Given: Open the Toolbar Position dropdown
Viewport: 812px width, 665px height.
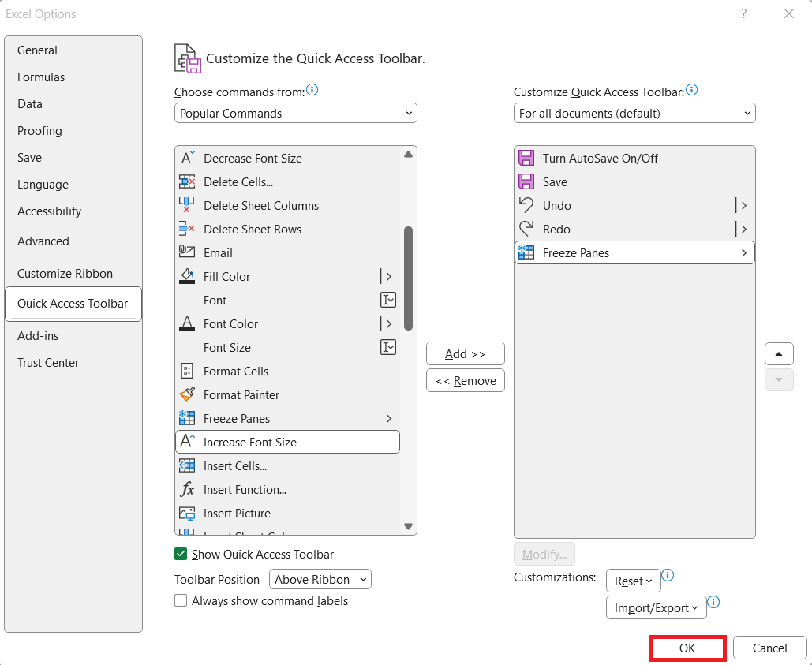Looking at the screenshot, I should (x=320, y=580).
